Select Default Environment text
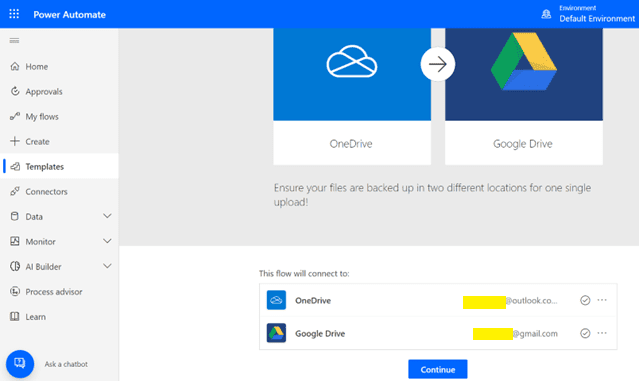 pos(597,19)
